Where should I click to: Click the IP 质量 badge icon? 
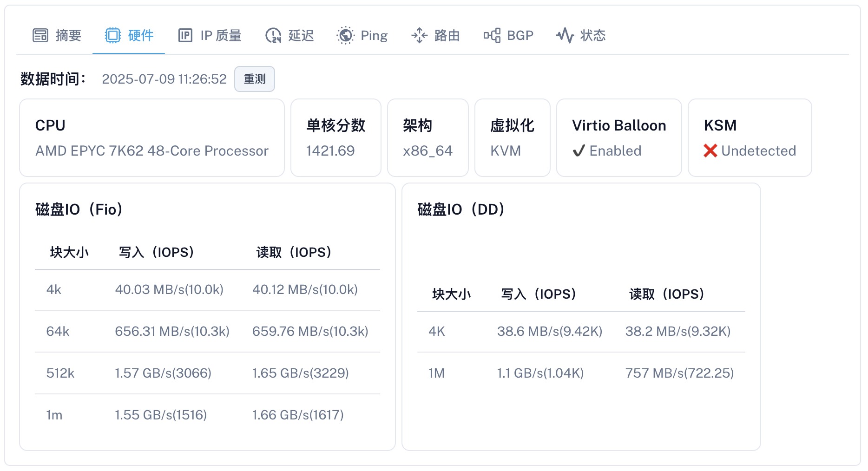185,35
